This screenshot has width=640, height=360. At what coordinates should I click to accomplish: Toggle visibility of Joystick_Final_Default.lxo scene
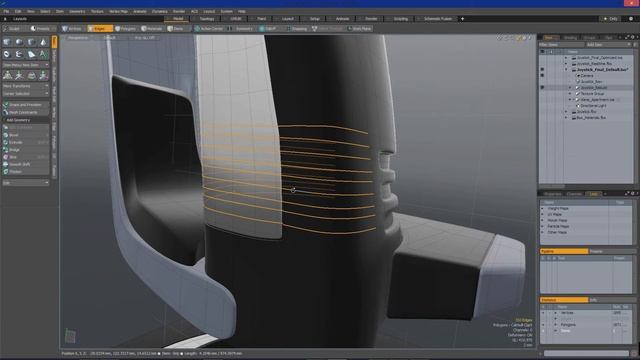tap(542, 69)
